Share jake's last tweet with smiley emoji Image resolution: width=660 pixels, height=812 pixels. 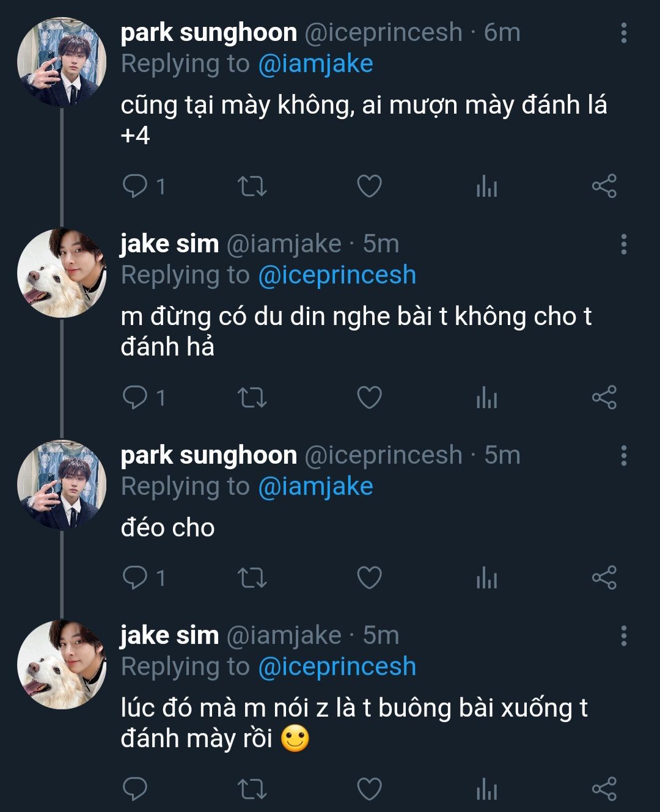[x=604, y=789]
